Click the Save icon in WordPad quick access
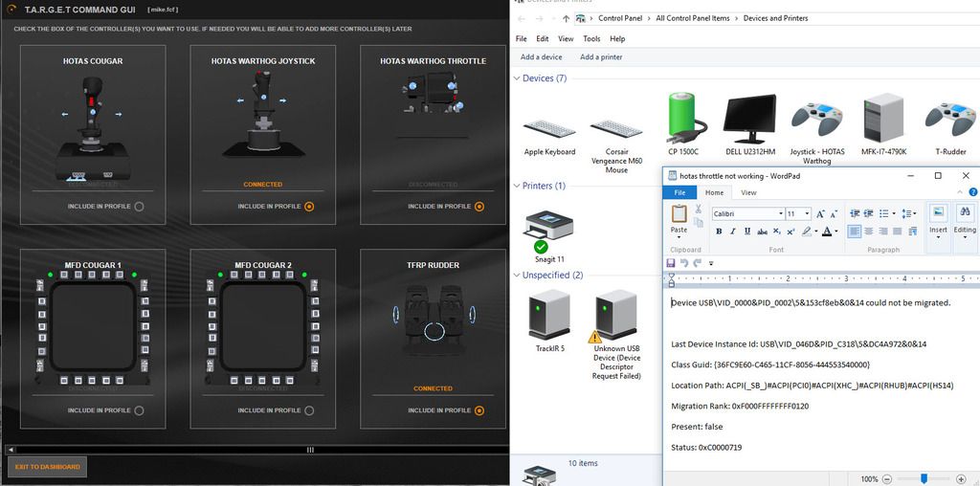The height and width of the screenshot is (486, 980). coord(672,263)
